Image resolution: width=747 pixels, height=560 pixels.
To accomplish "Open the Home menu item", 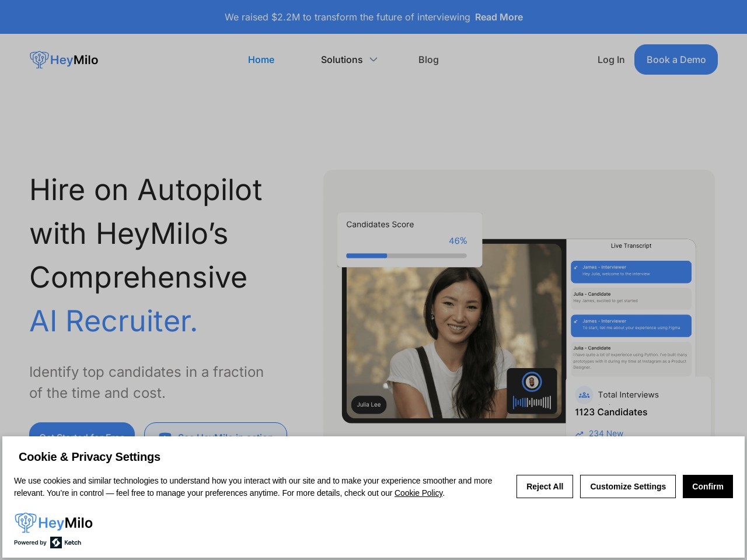I will (x=261, y=60).
